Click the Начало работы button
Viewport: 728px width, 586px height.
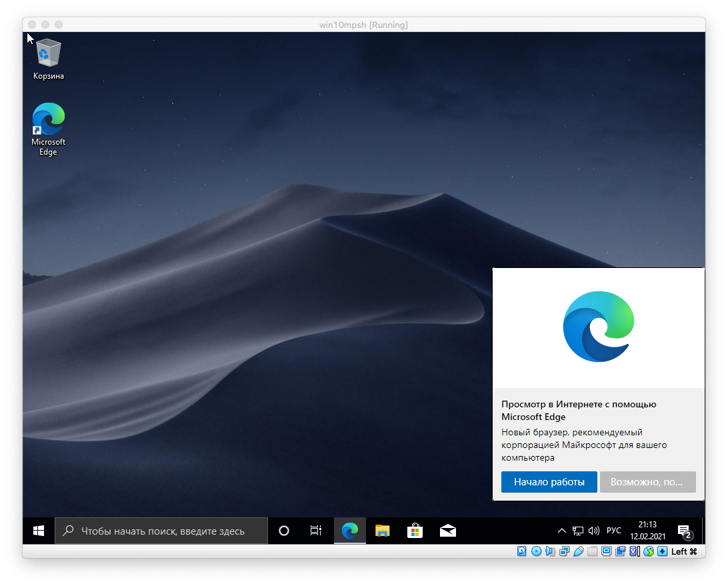[549, 482]
